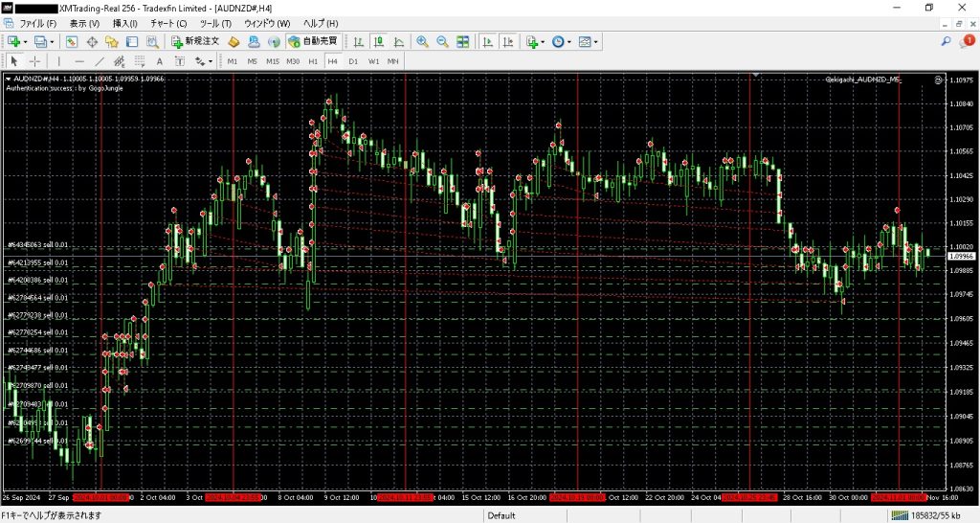
Task: Expand the Indicators list dropdown
Action: tap(535, 41)
